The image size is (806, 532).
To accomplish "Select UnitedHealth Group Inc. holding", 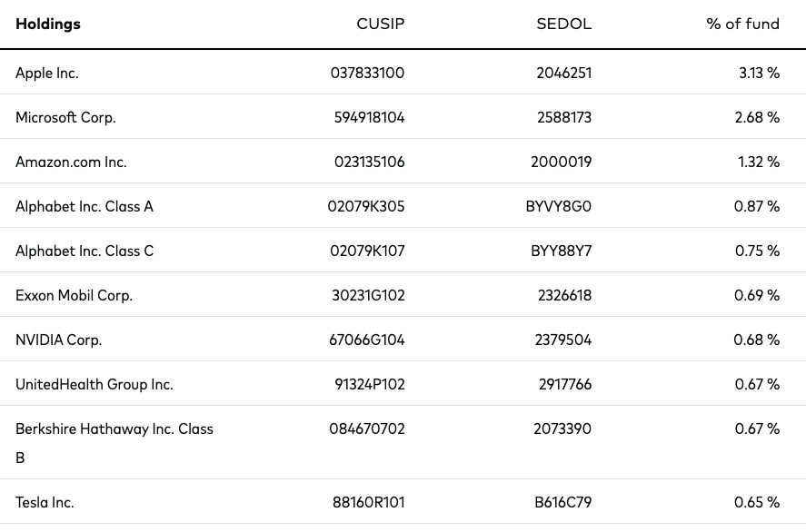I will pyautogui.click(x=95, y=385).
